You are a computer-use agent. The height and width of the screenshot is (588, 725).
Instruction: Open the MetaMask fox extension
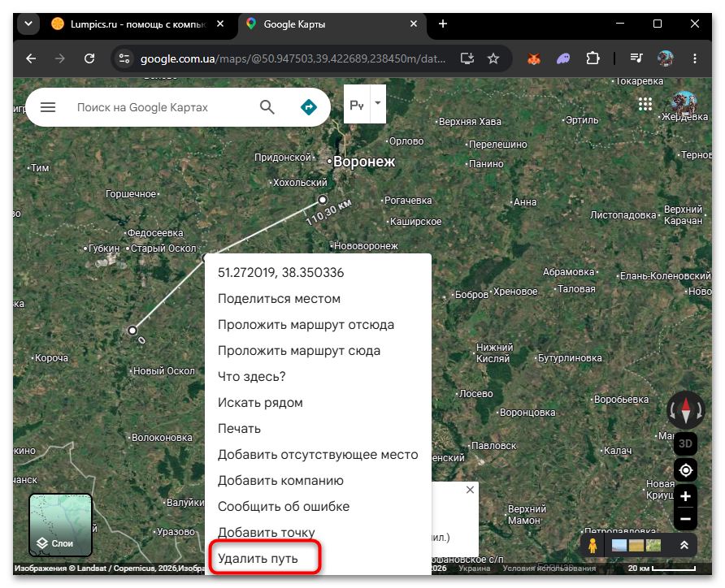click(533, 58)
